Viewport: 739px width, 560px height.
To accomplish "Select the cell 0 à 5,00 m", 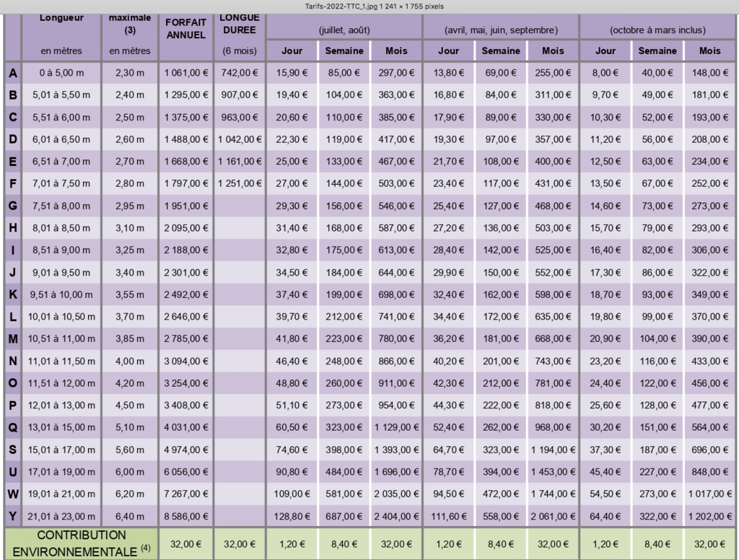I will pos(61,73).
